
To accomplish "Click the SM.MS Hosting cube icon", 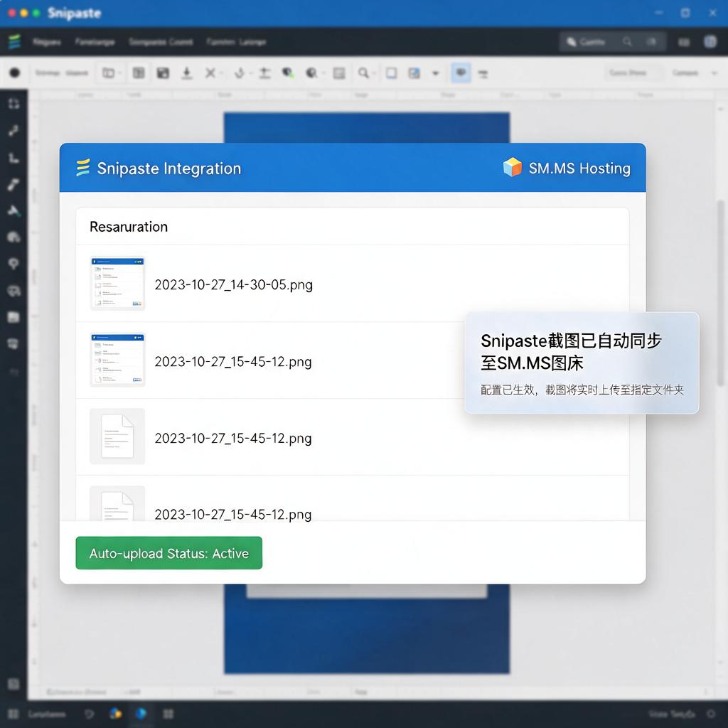I will coord(513,168).
